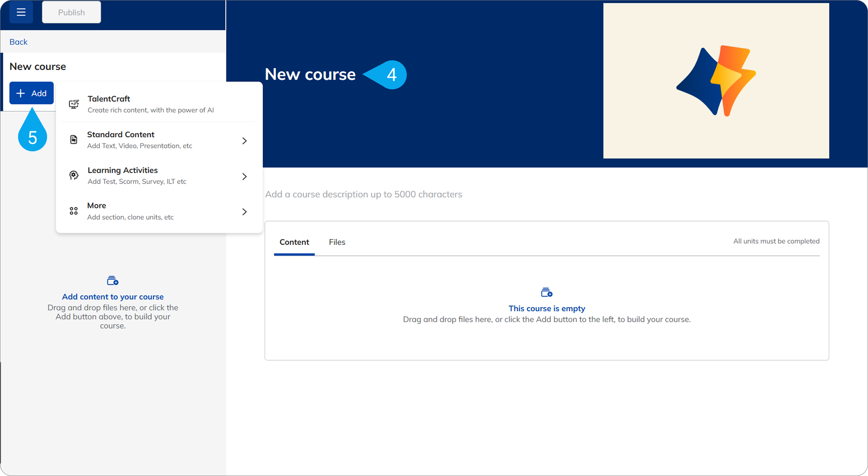Screen dimensions: 868x476
Task: Click the Standard Content document icon
Action: pos(74,140)
